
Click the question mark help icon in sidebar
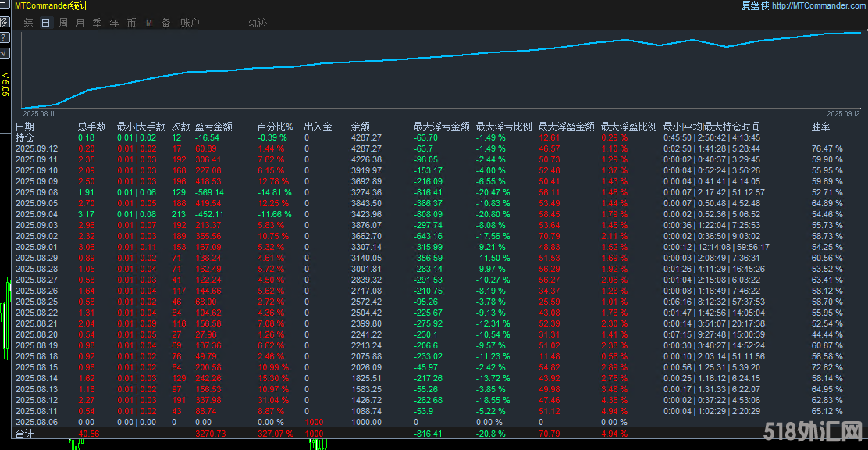5,37
